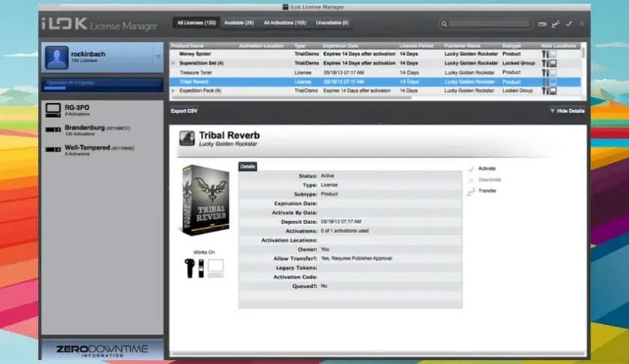Click the computer icon under Works On
This screenshot has width=629, height=364.
[x=215, y=268]
